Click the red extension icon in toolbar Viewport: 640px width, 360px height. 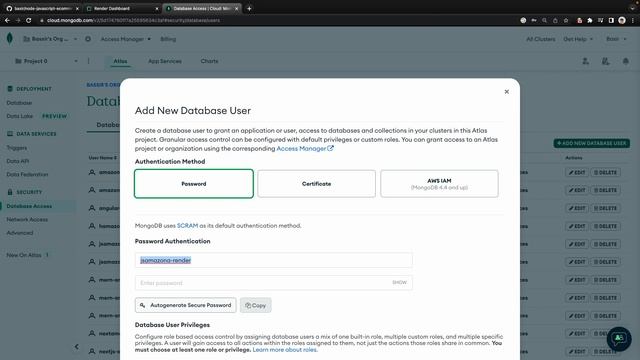tap(579, 20)
